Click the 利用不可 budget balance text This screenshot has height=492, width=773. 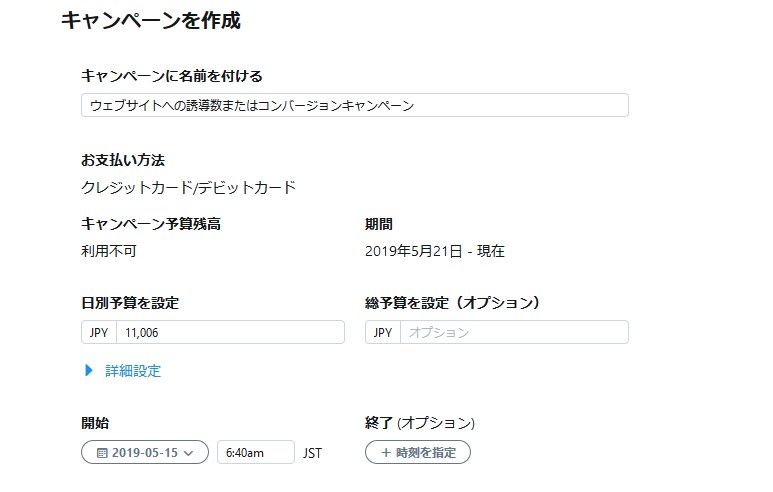point(108,251)
